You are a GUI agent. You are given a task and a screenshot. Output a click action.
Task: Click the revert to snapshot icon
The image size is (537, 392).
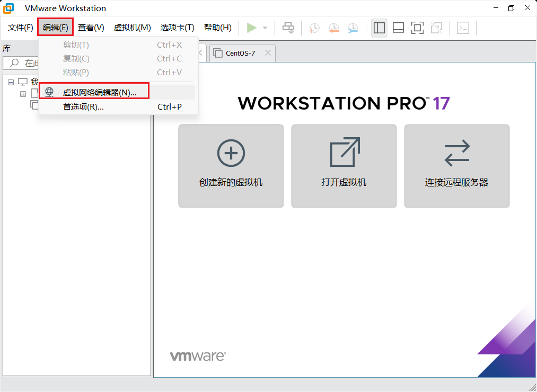[333, 28]
